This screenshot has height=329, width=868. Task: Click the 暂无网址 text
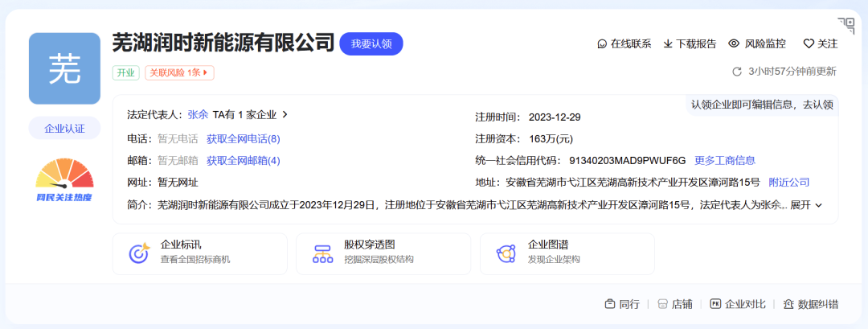point(178,183)
